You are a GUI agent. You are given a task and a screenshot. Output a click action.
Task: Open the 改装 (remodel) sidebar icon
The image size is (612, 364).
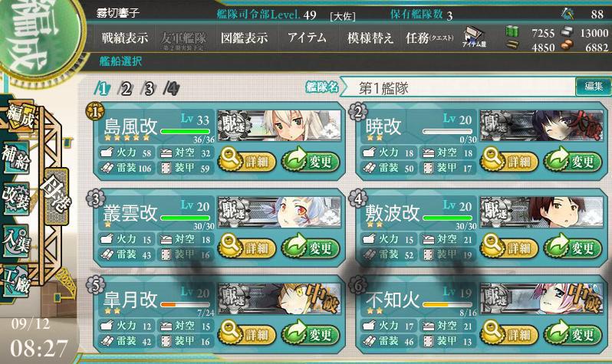(16, 198)
